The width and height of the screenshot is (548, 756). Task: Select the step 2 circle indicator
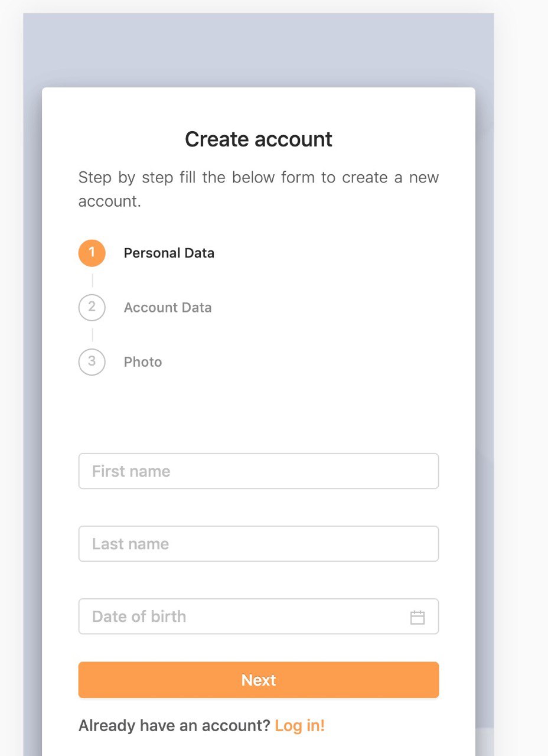[92, 308]
